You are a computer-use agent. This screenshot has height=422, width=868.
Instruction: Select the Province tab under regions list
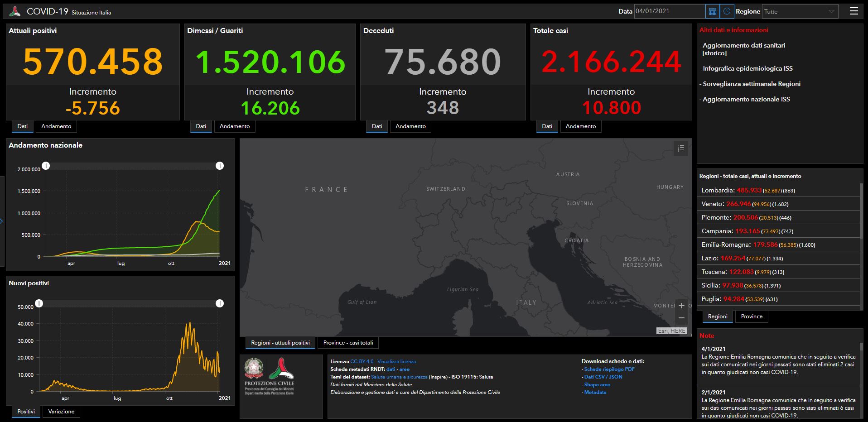[x=752, y=316]
